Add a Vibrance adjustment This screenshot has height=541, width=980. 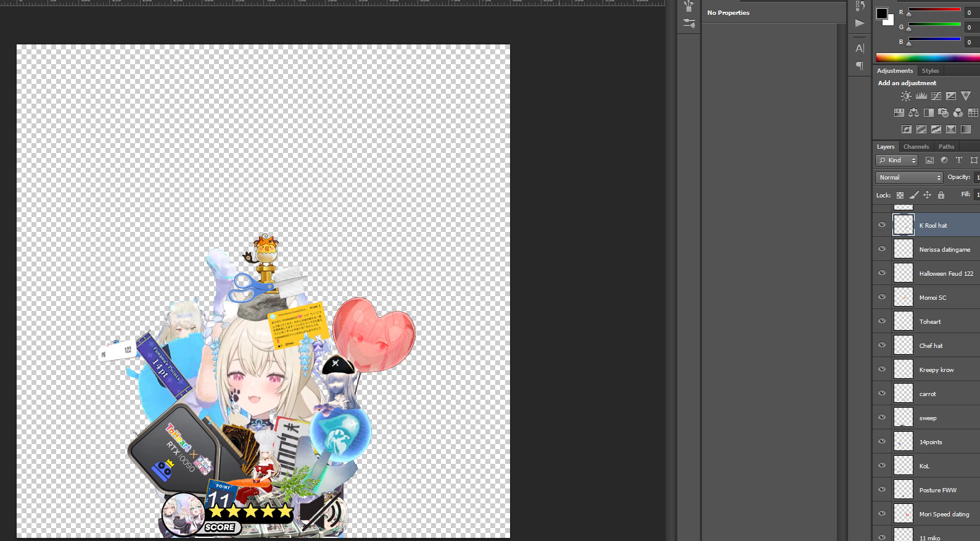coord(966,96)
